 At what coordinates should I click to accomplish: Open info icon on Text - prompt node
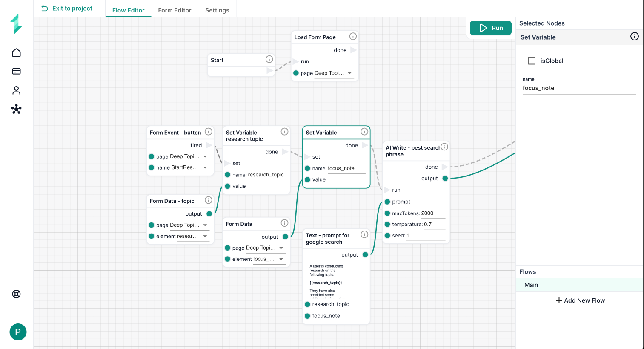point(364,234)
